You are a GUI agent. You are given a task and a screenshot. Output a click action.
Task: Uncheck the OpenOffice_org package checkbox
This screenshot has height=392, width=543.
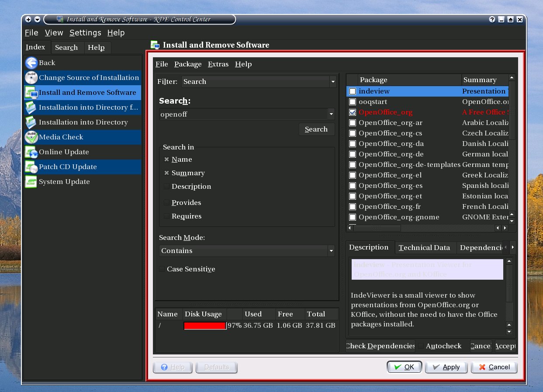click(353, 112)
